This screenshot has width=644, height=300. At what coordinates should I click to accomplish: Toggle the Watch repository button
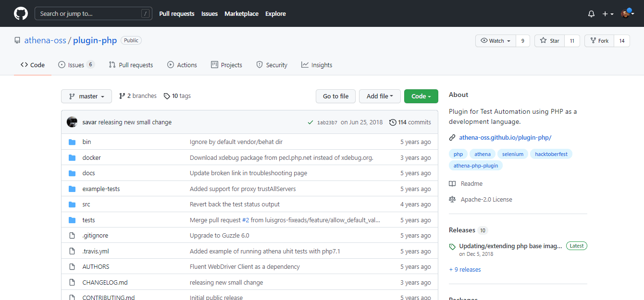pos(496,41)
